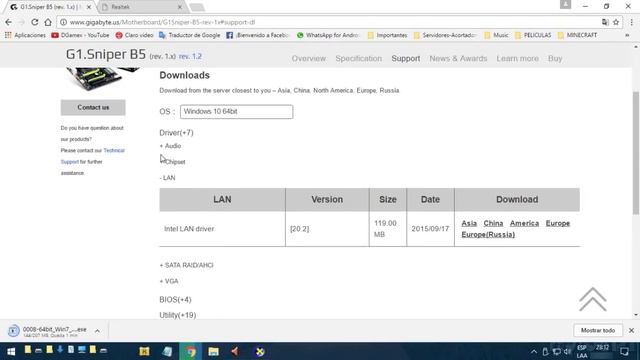Click the Mostrar todo downloads button
Image resolution: width=640 pixels, height=360 pixels.
point(598,330)
